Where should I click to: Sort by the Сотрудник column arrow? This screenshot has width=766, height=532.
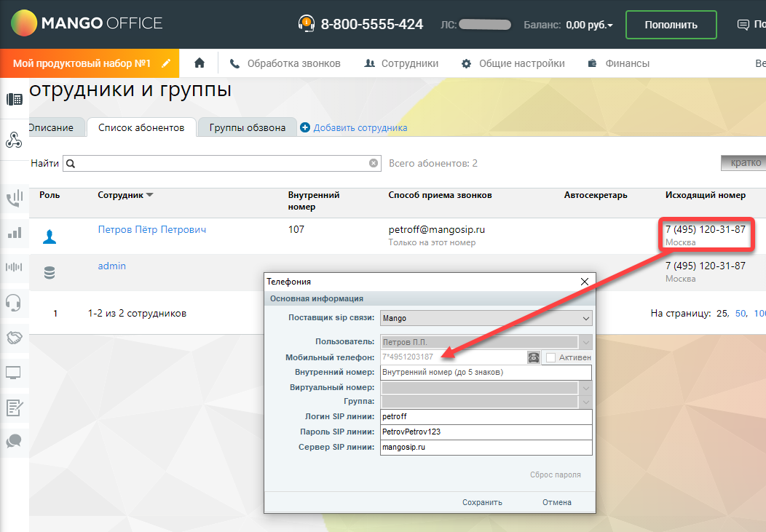pos(150,195)
